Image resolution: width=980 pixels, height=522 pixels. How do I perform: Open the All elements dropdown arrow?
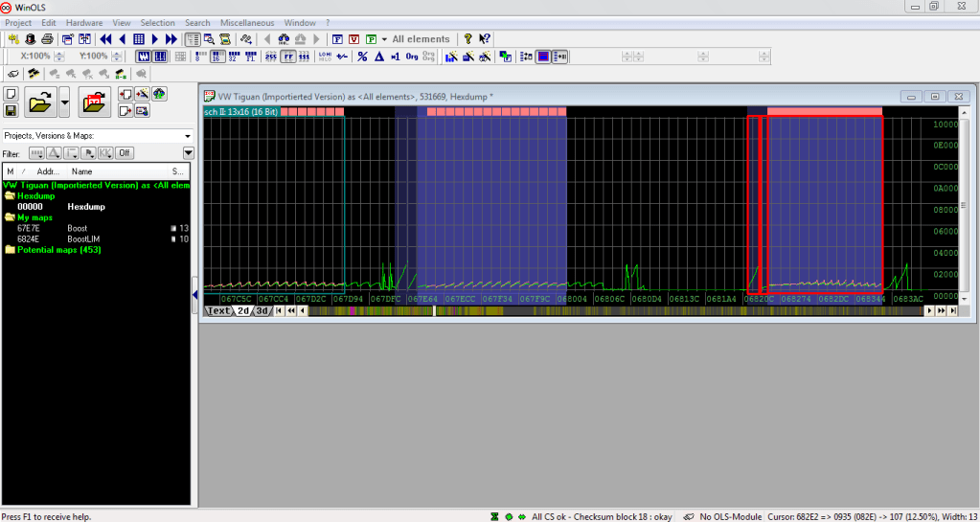click(384, 39)
